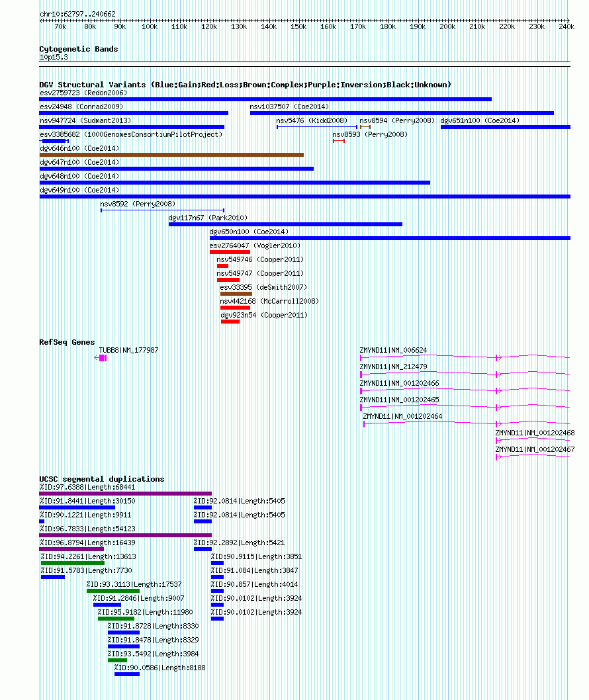Select transcript label ZMYND11|NM_006624

[393, 350]
